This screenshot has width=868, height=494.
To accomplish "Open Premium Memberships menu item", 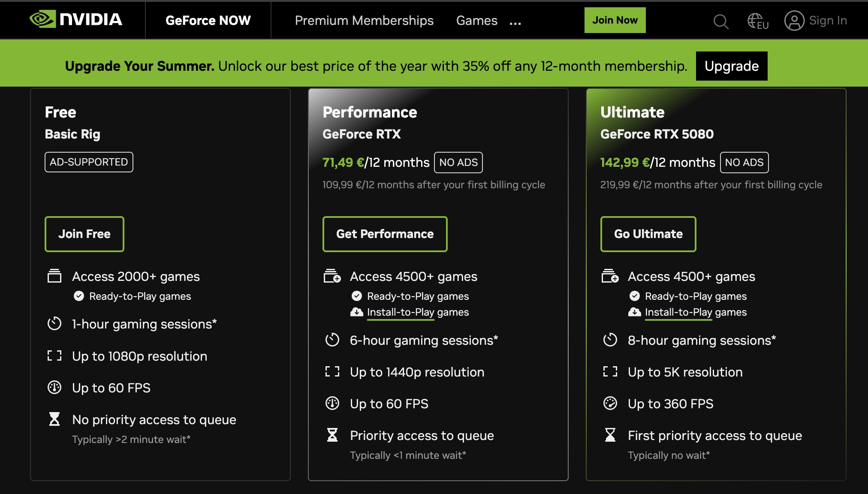I will [x=364, y=20].
